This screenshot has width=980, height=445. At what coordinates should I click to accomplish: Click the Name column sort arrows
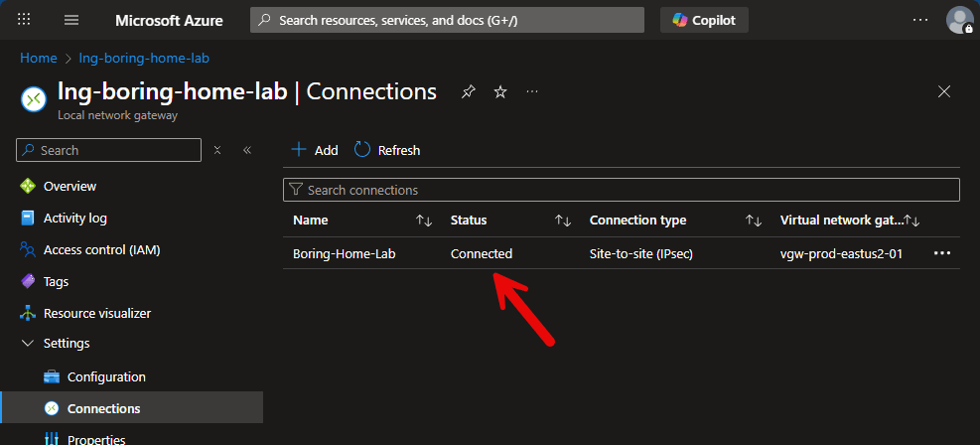pos(424,221)
